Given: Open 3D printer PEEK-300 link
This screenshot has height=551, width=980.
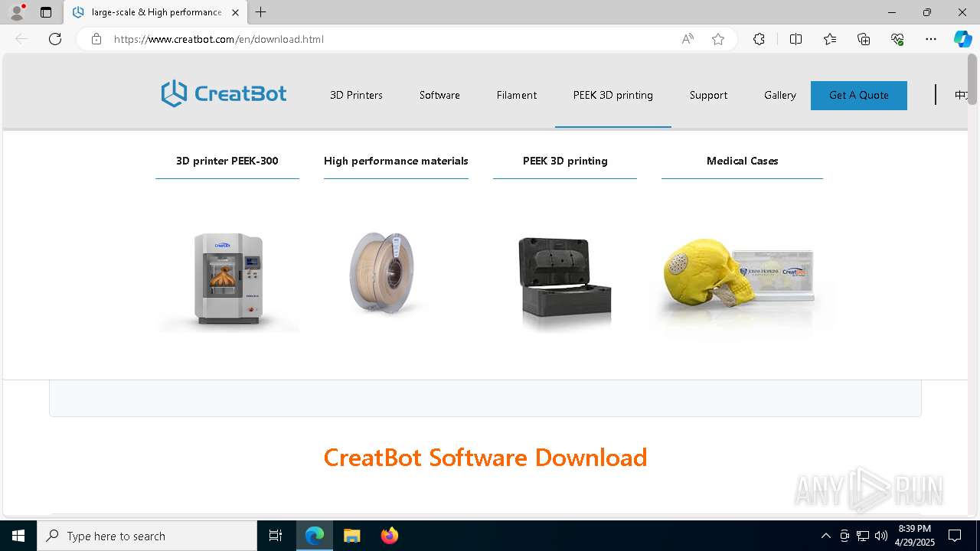Looking at the screenshot, I should 227,161.
